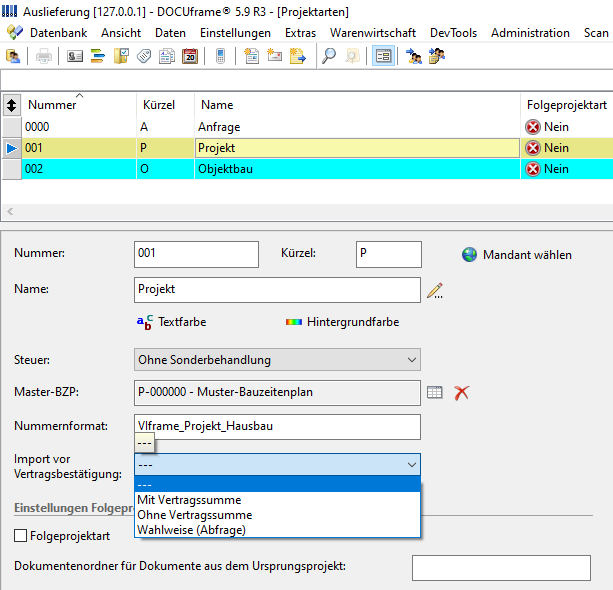Open the Einstellungen menu

235,33
